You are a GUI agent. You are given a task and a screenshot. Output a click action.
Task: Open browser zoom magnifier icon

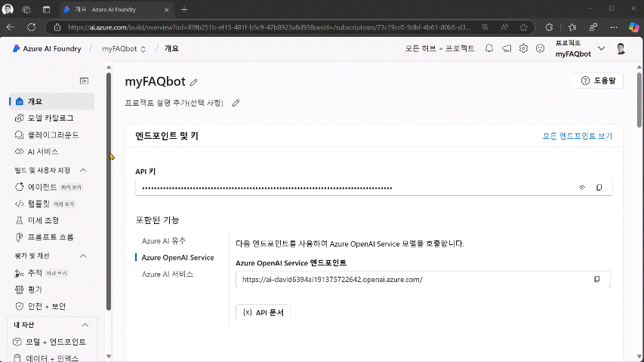tap(485, 27)
